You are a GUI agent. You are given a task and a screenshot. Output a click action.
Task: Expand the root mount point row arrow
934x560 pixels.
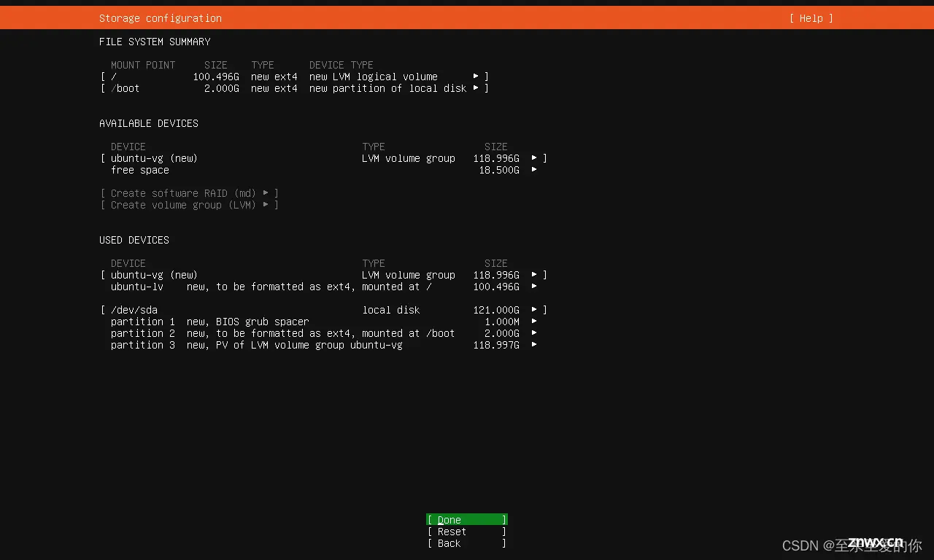click(476, 76)
